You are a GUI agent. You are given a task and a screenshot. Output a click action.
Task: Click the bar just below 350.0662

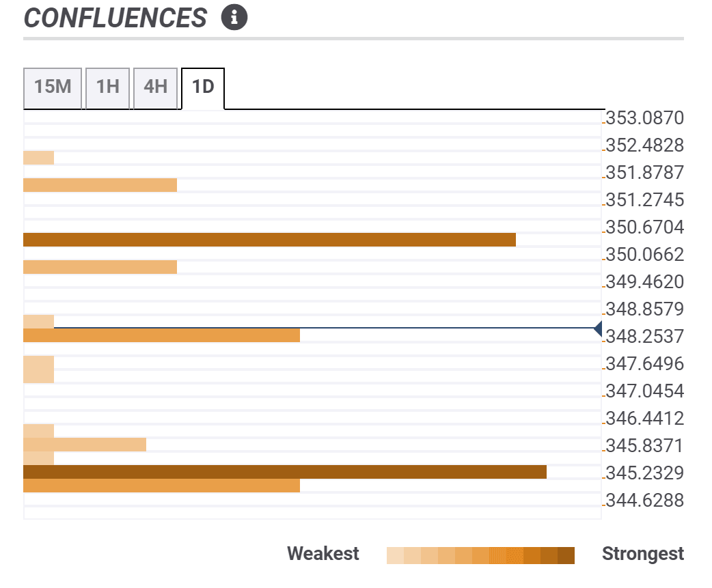(100, 267)
